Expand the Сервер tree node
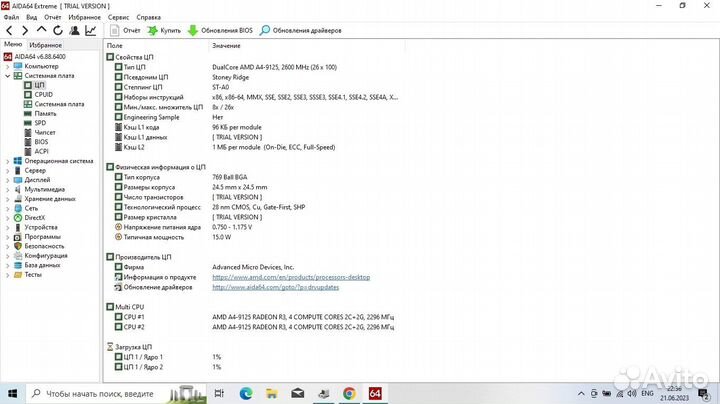720x404 pixels. tap(7, 171)
